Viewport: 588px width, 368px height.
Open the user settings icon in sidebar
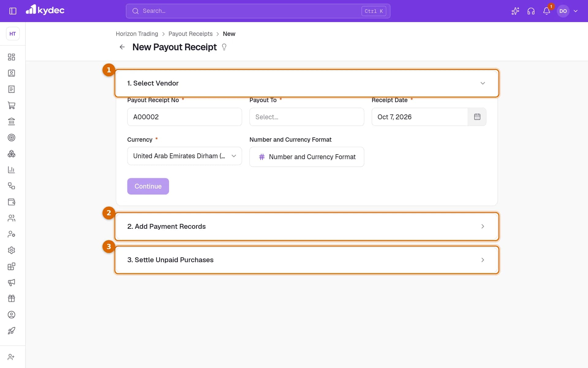pos(11,234)
